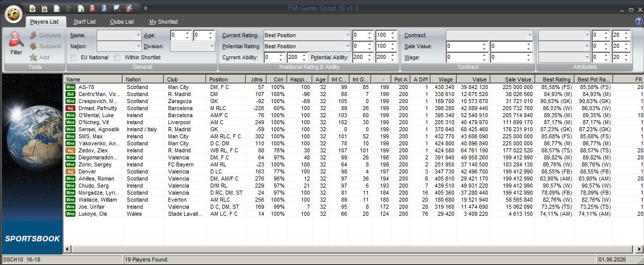Click the blue person search toolbar icon
Image resolution: width=644 pixels, height=265 pixels.
[105, 8]
